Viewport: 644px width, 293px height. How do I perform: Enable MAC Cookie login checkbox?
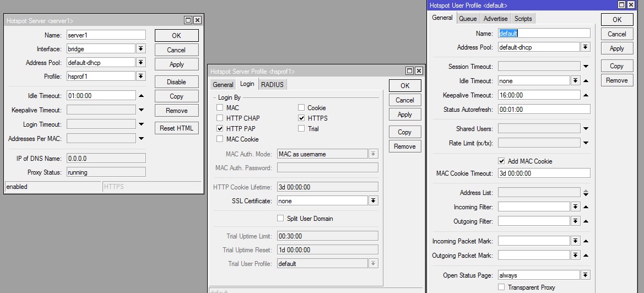tap(220, 139)
